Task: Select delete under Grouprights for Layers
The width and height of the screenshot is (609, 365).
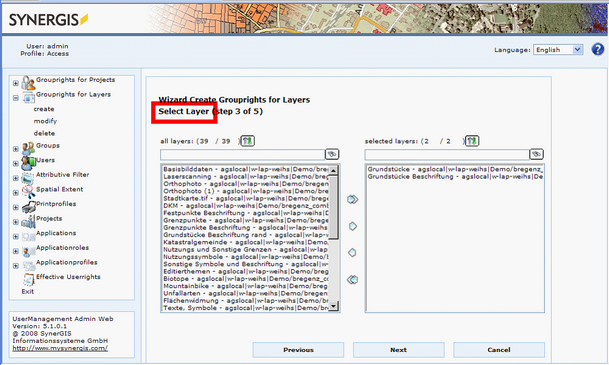Action: click(x=44, y=133)
